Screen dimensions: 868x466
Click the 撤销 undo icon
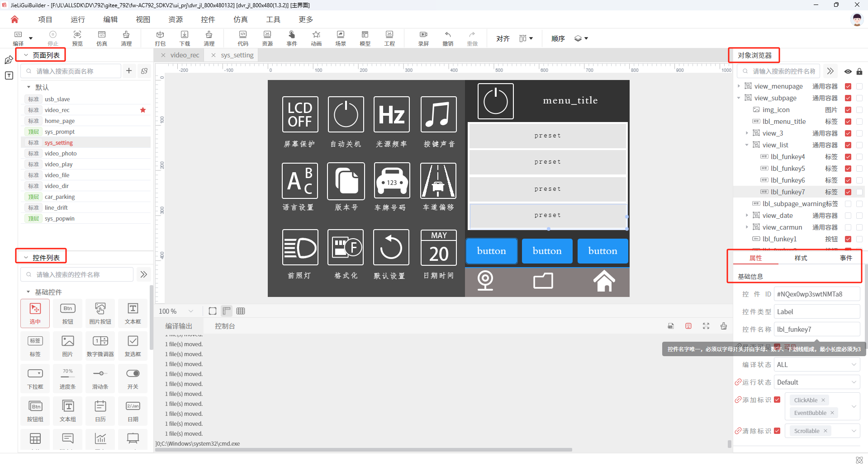pos(448,38)
